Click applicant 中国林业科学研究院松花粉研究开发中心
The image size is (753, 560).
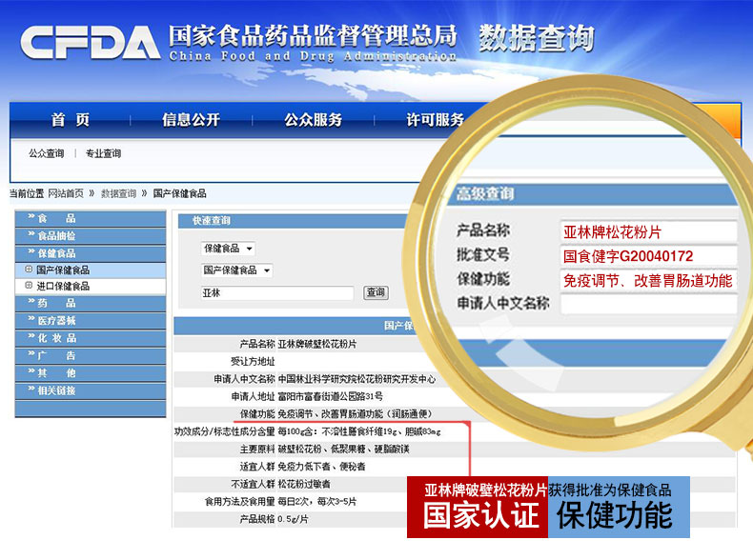356,379
